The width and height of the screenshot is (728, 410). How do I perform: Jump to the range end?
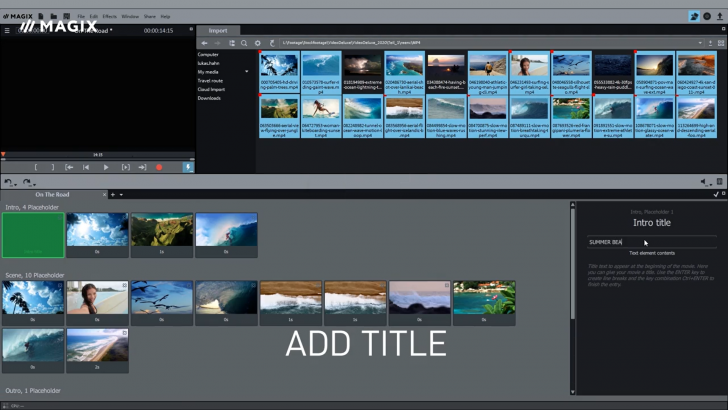coord(143,167)
